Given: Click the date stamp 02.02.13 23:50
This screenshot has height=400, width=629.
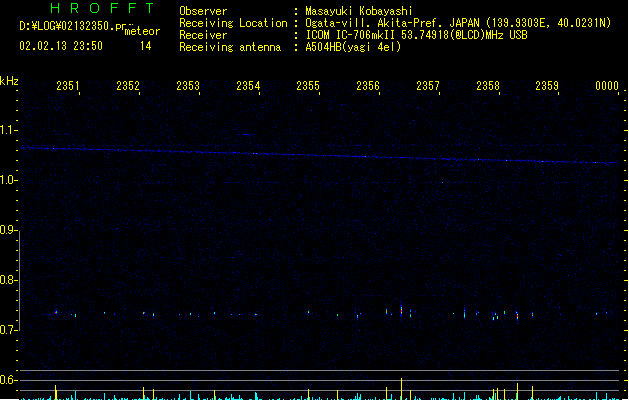Looking at the screenshot, I should 61,46.
